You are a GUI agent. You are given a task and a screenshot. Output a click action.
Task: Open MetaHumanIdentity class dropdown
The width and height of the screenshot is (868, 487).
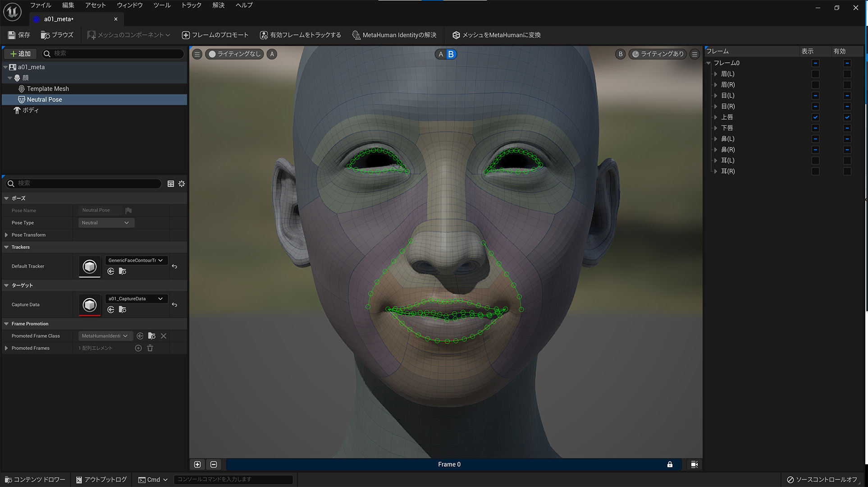pos(105,336)
